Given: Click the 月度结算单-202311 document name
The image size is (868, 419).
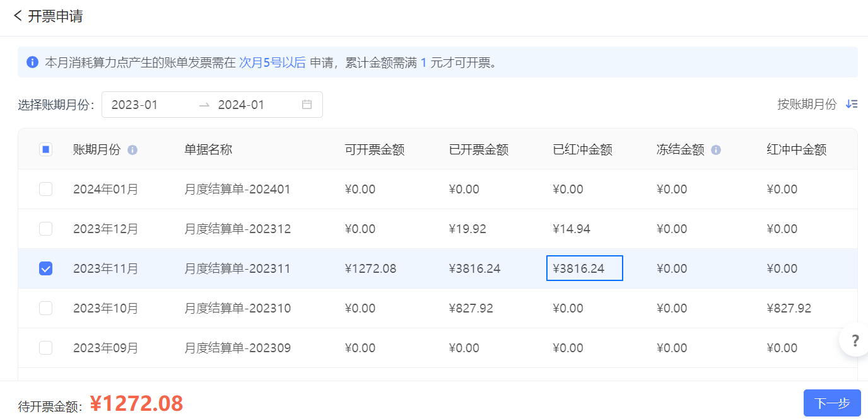Looking at the screenshot, I should 237,268.
